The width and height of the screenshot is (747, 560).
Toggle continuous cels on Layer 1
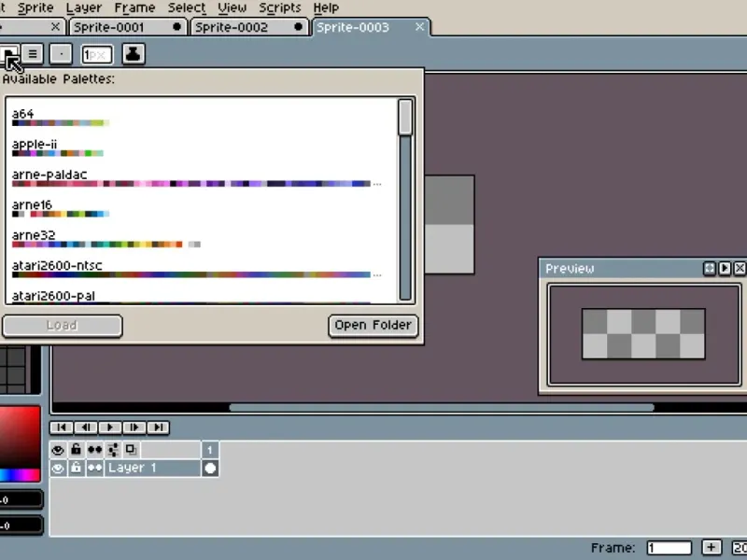click(x=94, y=469)
